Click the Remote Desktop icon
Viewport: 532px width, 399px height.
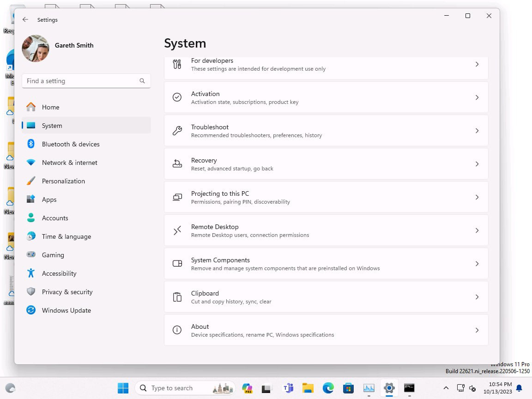coord(177,230)
